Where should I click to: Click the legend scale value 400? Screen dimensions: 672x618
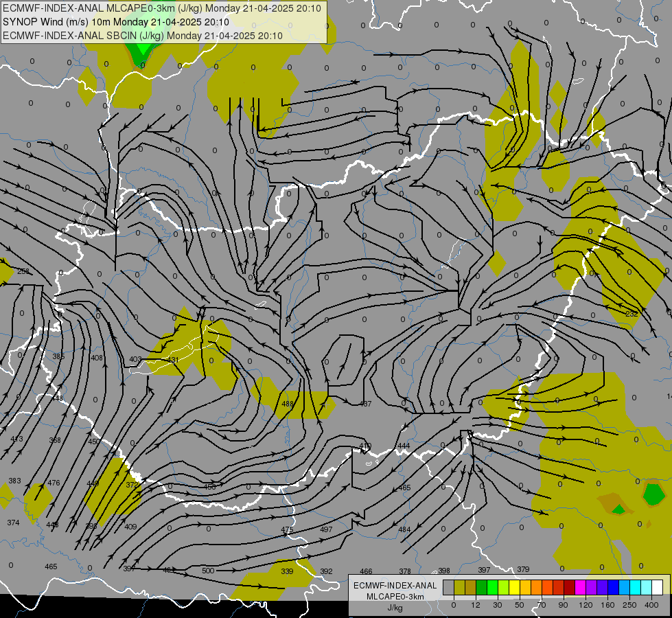tap(651, 605)
